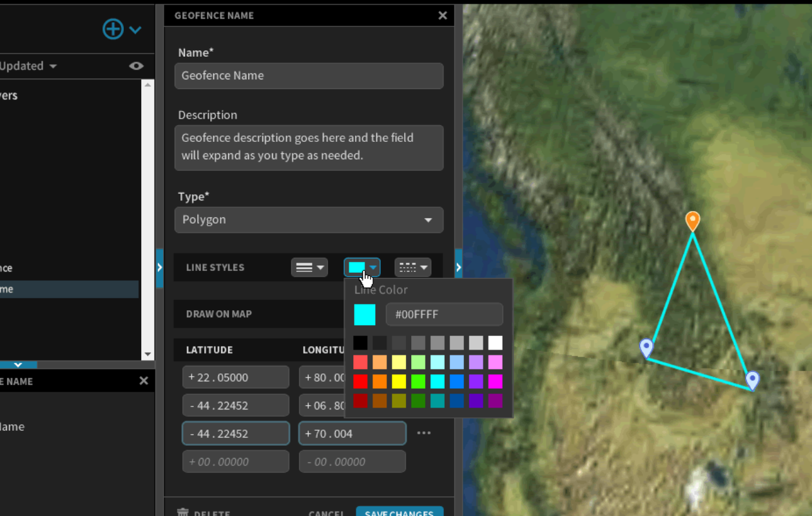Choose the pure red swatch

tap(360, 382)
